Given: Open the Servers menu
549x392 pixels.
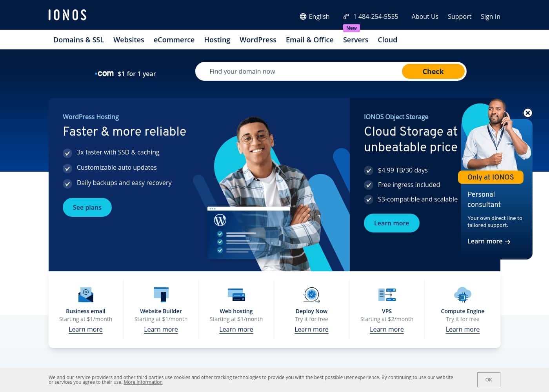Looking at the screenshot, I should (356, 40).
